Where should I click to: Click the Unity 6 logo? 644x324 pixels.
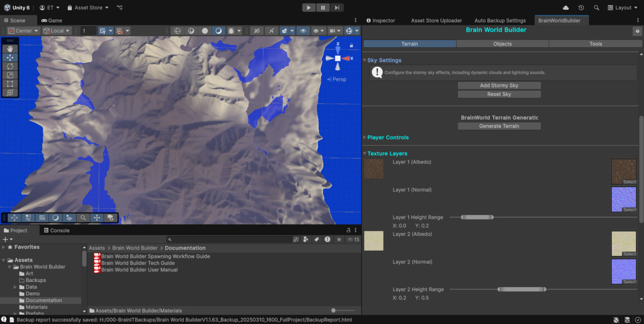click(7, 8)
